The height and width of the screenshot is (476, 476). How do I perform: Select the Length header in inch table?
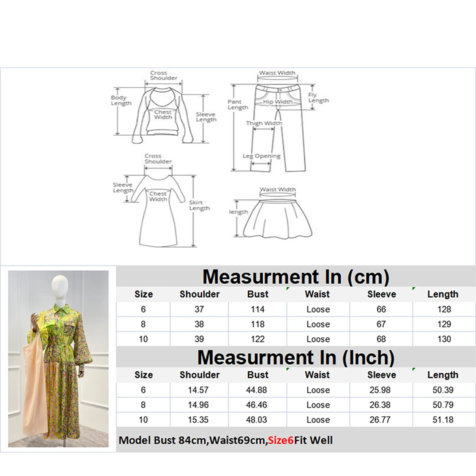[x=443, y=375]
